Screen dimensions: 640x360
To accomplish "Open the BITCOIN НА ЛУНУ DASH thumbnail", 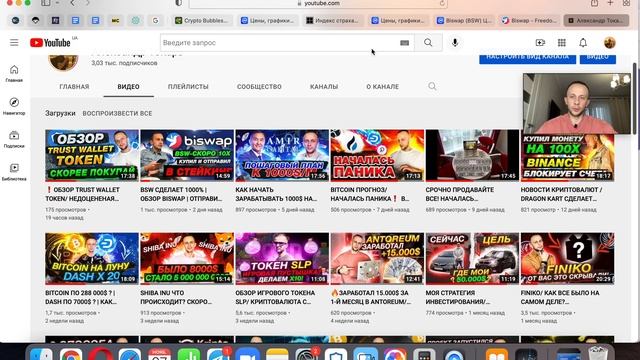I will point(92,259).
